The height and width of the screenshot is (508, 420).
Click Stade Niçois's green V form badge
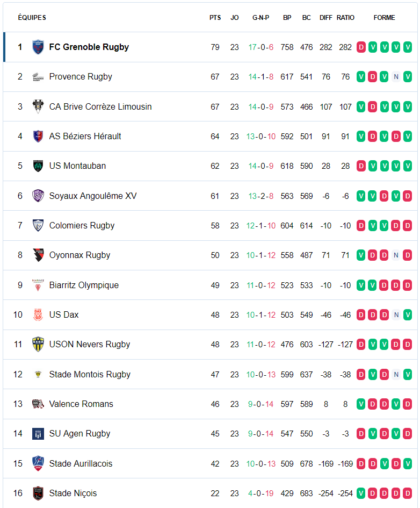(361, 493)
